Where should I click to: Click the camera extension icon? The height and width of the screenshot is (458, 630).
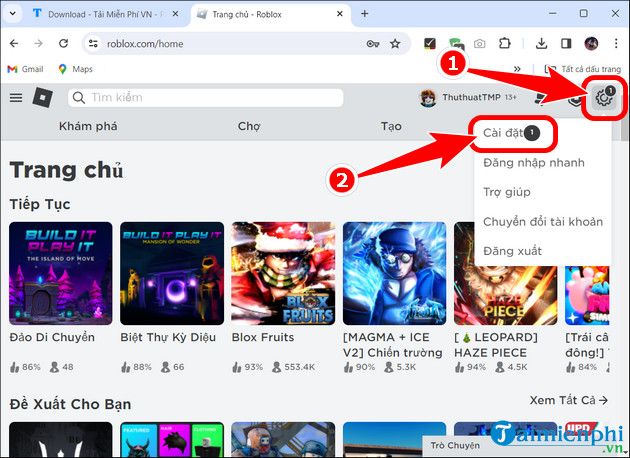pyautogui.click(x=479, y=43)
